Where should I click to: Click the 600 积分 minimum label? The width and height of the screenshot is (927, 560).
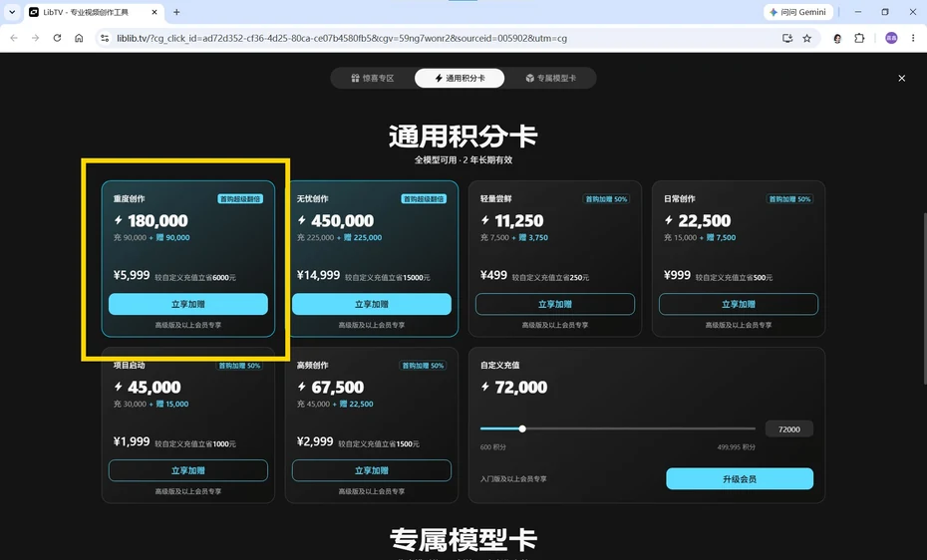pyautogui.click(x=493, y=447)
